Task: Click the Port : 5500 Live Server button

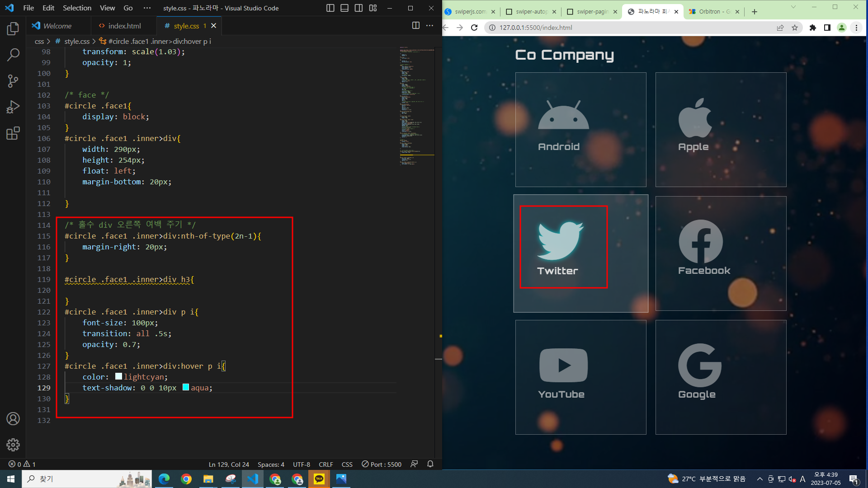Action: click(382, 464)
